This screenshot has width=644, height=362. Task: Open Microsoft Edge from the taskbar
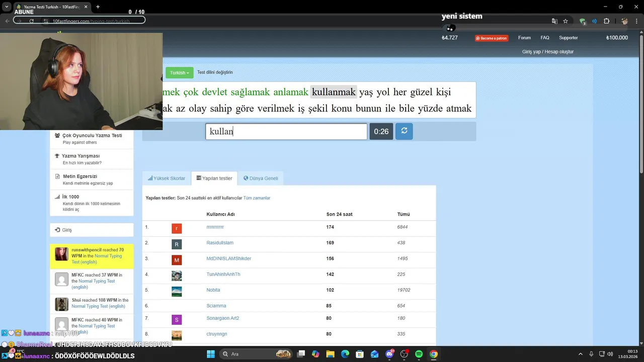(x=345, y=354)
